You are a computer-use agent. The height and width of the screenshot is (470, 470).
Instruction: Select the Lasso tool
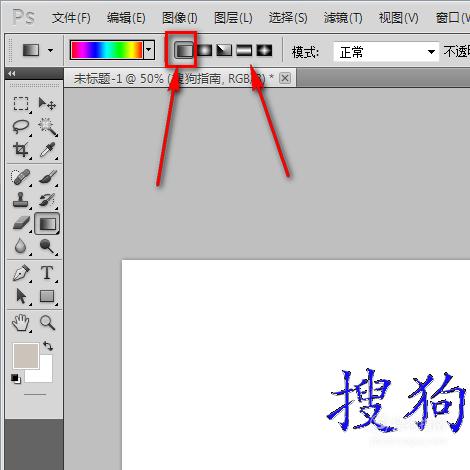pyautogui.click(x=21, y=127)
